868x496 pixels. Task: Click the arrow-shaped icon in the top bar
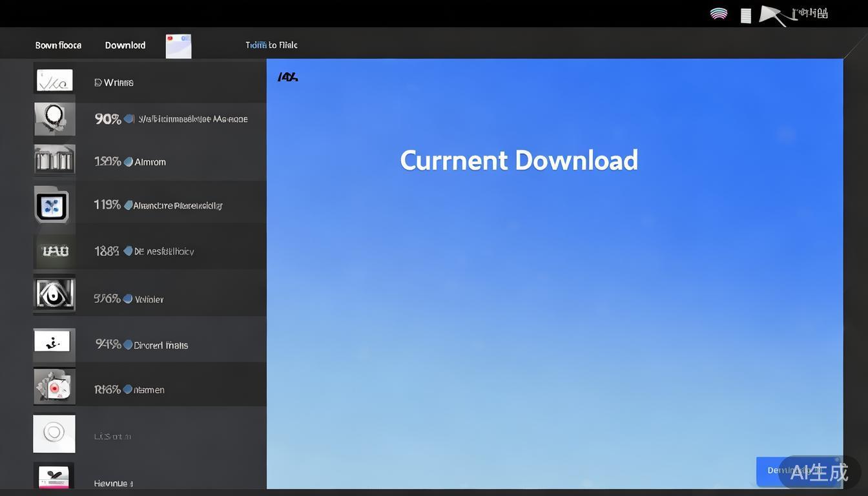pos(772,15)
